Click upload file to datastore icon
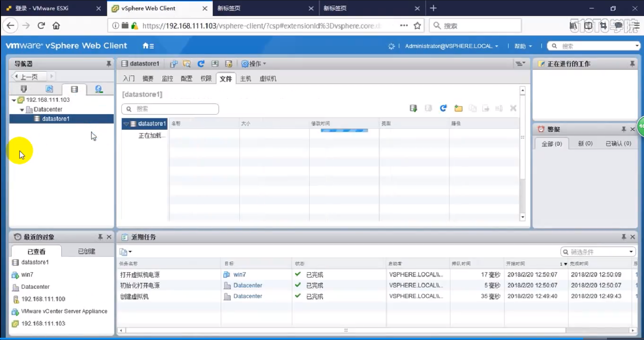The image size is (644, 340). coord(413,108)
